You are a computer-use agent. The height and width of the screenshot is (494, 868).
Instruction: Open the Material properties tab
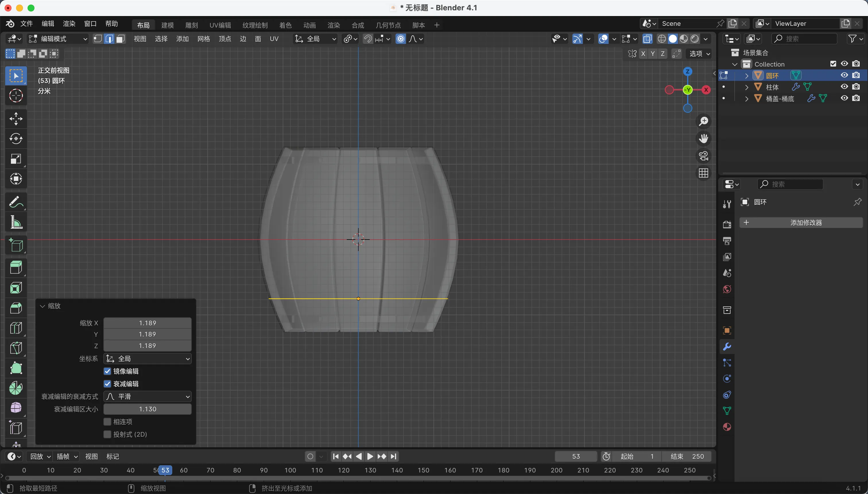(x=727, y=427)
